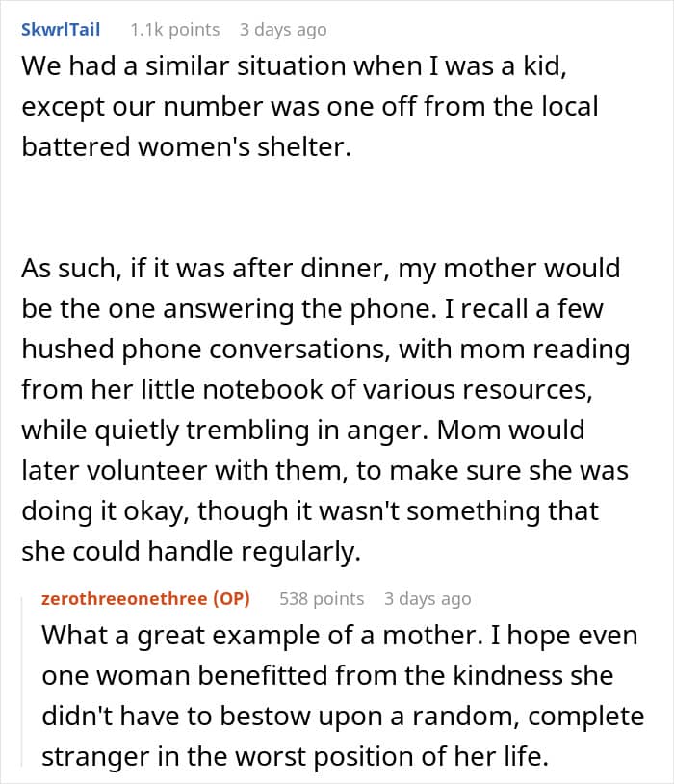Open SkwrlTail's user profile
674x784 pixels.
(61, 30)
